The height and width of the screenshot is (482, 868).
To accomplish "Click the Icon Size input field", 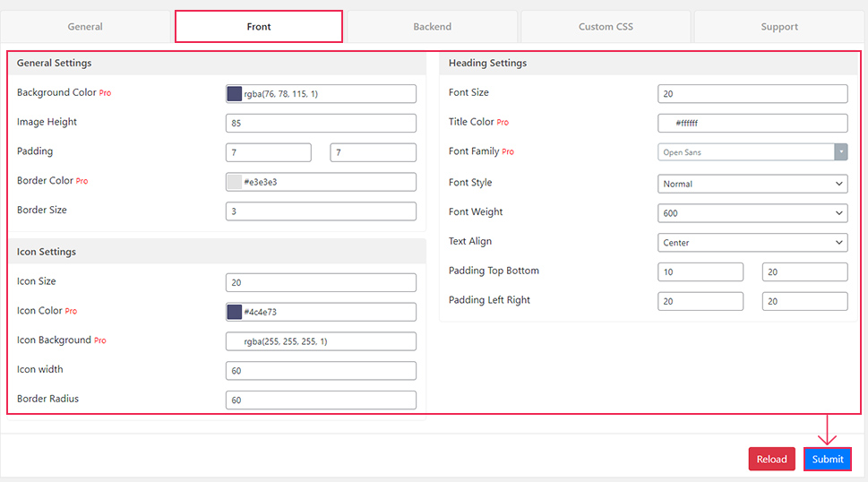I will coord(321,282).
